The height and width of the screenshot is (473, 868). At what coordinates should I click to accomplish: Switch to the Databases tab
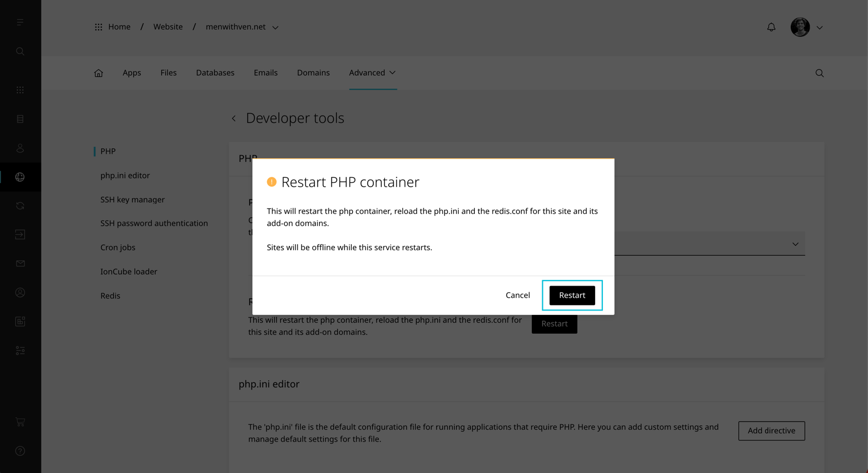tap(215, 73)
